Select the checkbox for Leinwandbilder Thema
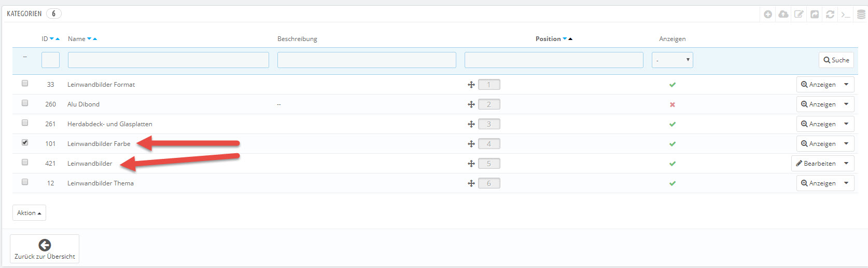 [25, 182]
